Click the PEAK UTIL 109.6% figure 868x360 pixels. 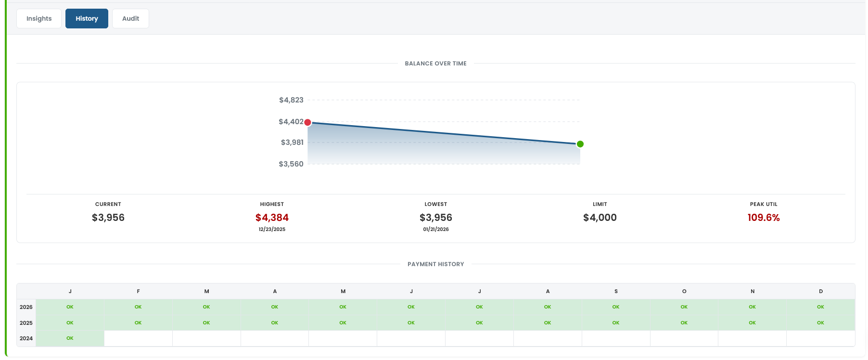coord(763,218)
